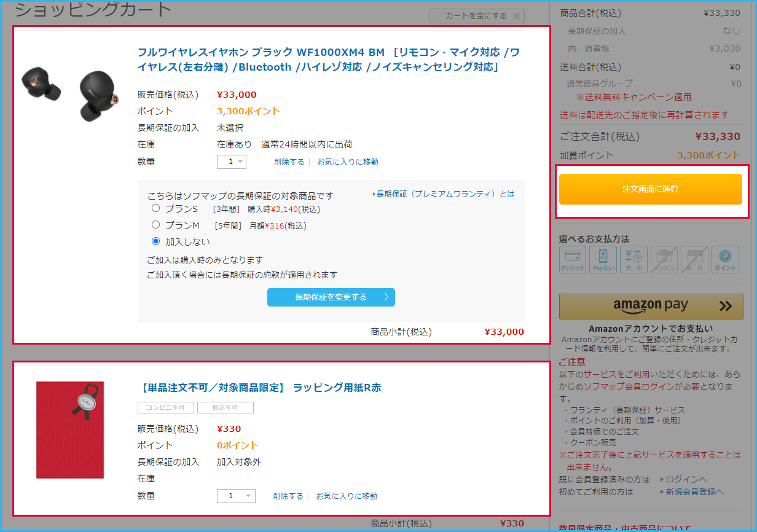The width and height of the screenshot is (757, 532).
Task: Proceed with 注文画面に進む order button
Action: coord(651,189)
